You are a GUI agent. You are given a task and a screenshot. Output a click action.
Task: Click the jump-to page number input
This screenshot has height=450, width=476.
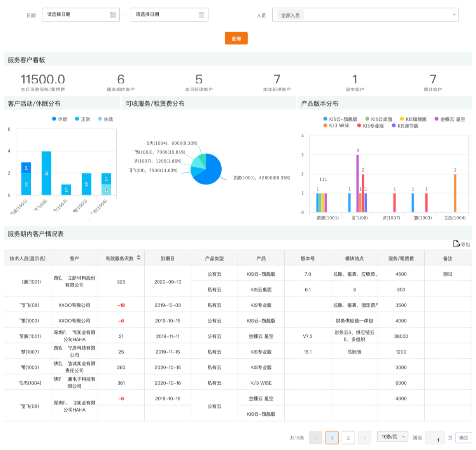click(x=435, y=438)
